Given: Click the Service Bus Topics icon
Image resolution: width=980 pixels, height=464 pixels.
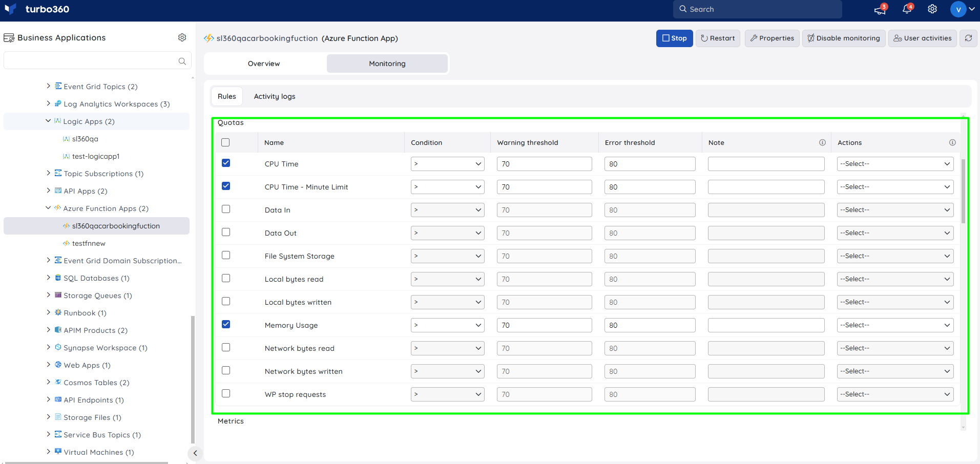Looking at the screenshot, I should [58, 434].
